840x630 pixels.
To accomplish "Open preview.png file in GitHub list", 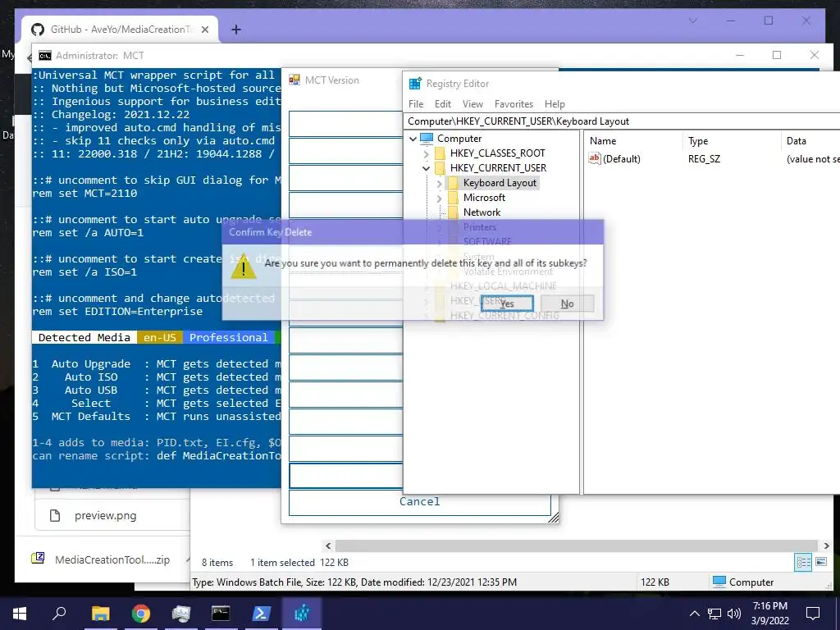I will [x=105, y=515].
